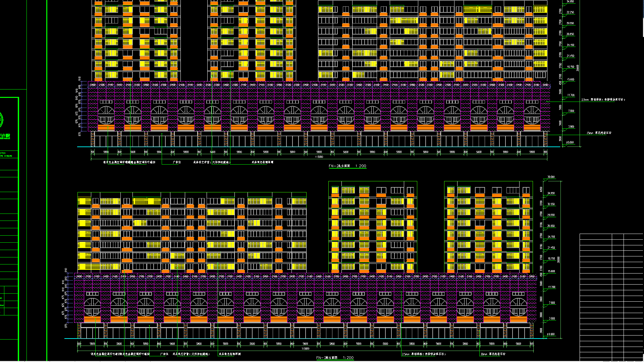Select the vertical 39000 height dimension on upper drawing

click(578, 68)
